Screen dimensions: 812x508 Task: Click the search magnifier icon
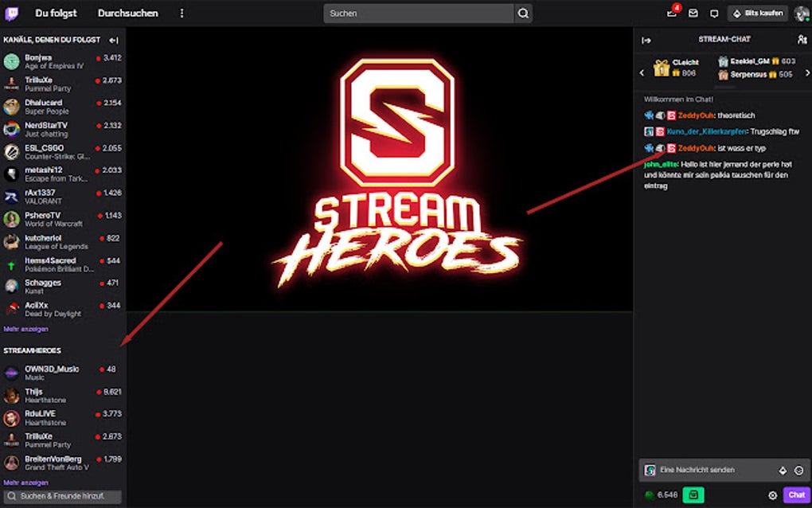(522, 13)
